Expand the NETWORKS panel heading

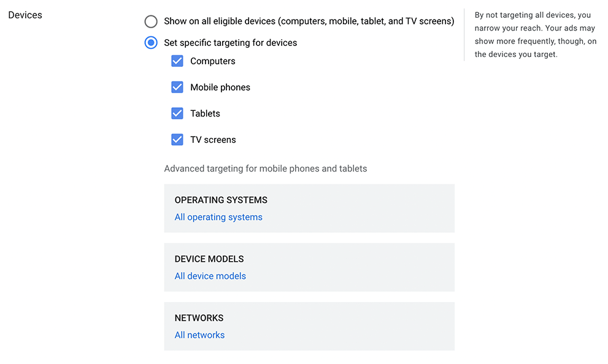199,317
